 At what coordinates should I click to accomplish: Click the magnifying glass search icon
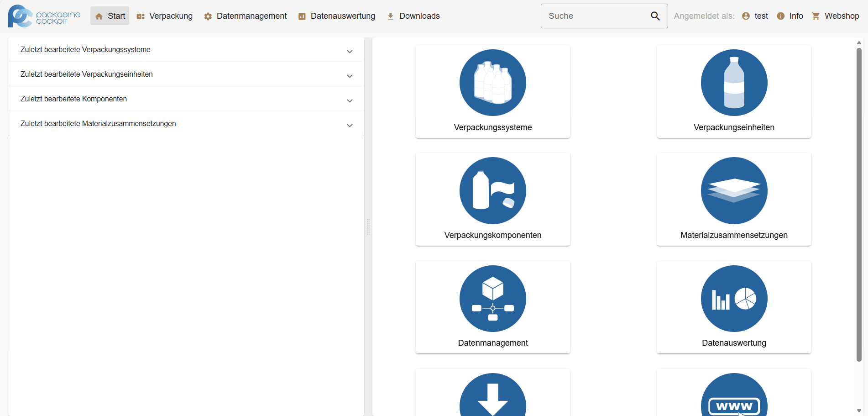click(655, 16)
